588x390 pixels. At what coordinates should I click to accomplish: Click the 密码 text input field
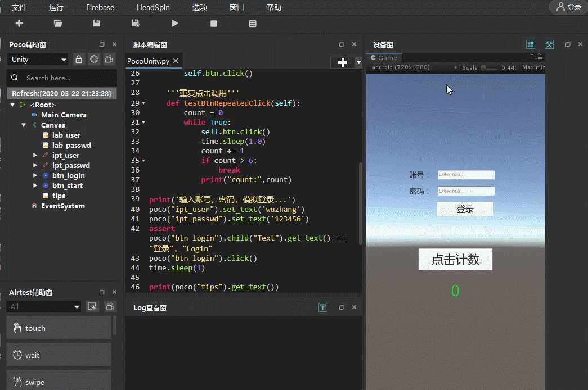point(466,191)
